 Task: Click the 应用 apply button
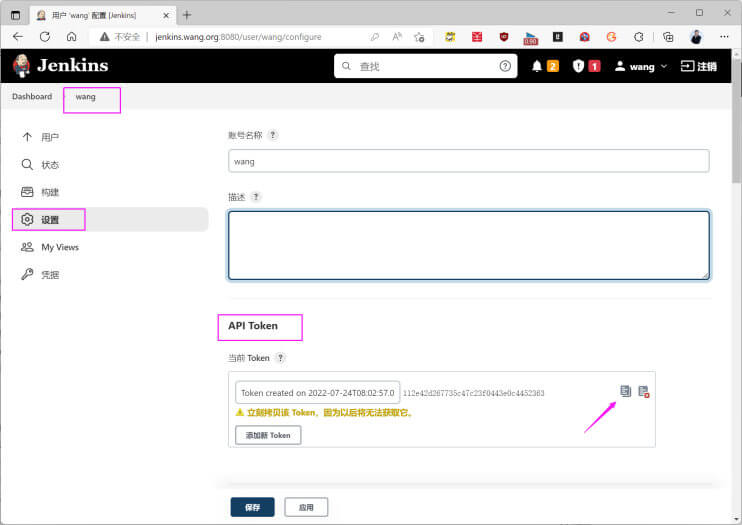click(306, 507)
